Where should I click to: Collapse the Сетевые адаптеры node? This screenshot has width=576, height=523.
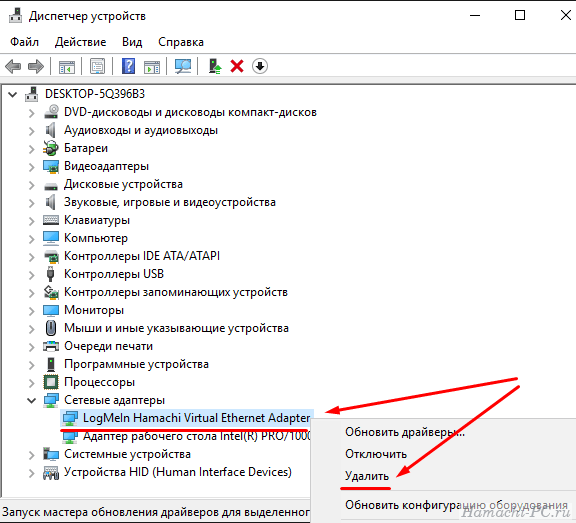click(x=32, y=400)
